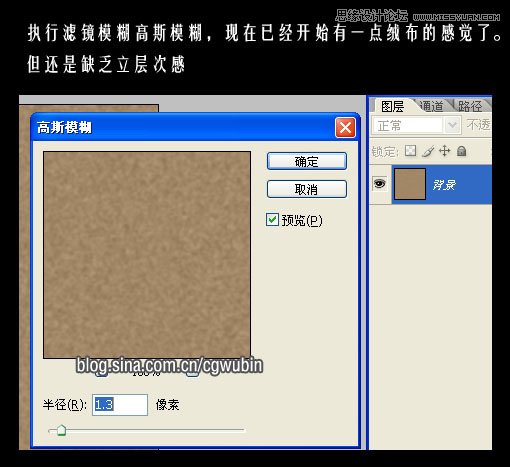Screen dimensions: 510x467
Task: Toggle lock position move icon
Action: coord(445,151)
